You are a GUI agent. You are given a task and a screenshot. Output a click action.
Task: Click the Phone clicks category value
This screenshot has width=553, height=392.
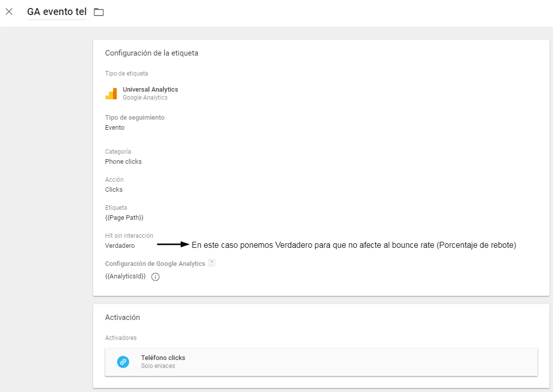(x=123, y=162)
